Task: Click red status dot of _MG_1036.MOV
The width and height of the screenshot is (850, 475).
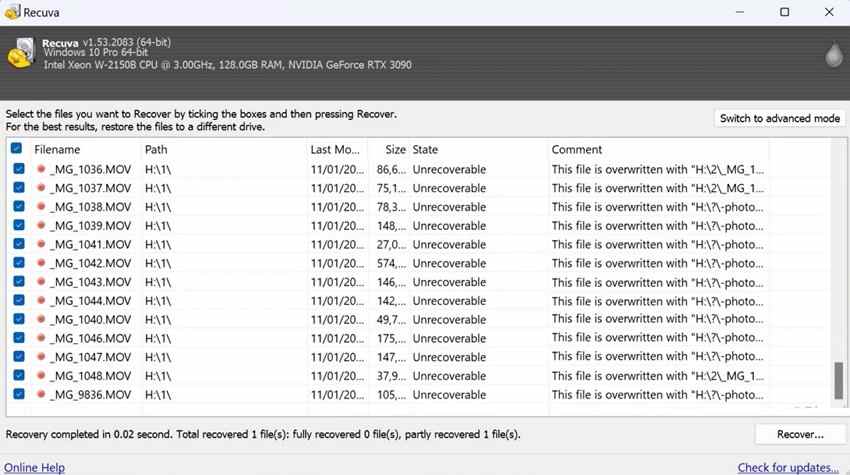Action: [x=41, y=169]
